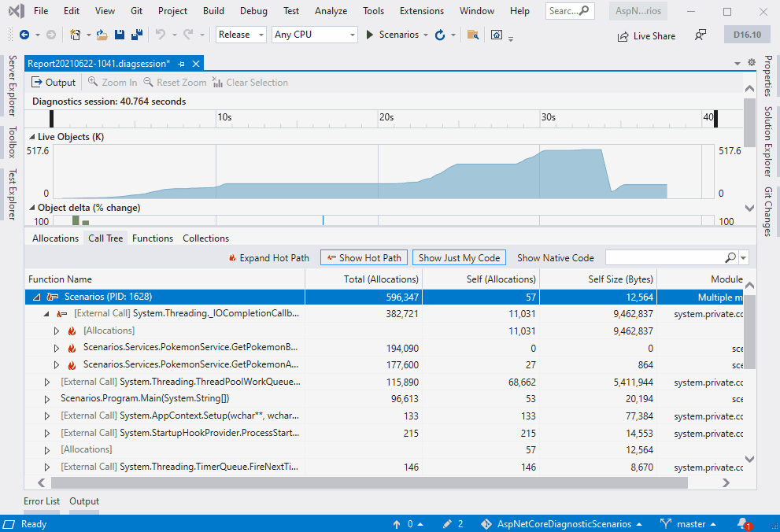780x532 pixels.
Task: Click the Output button in diagnostics toolbar
Action: point(54,83)
